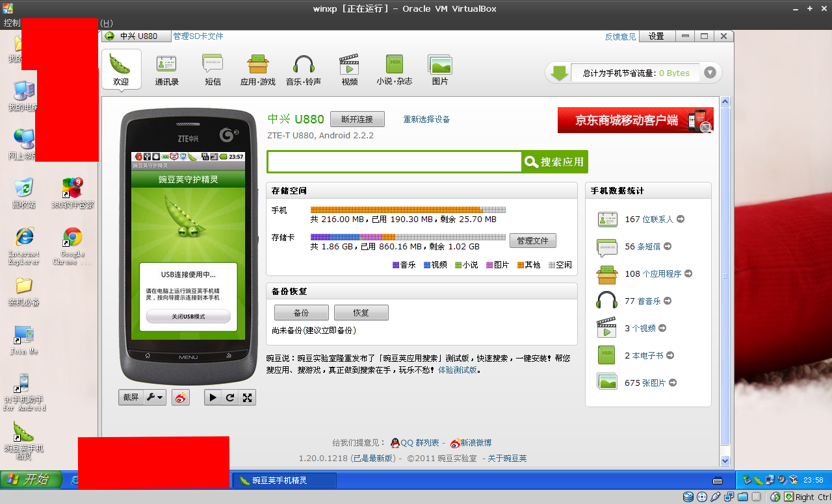Click the green download arrow icon
The height and width of the screenshot is (504, 832).
tap(559, 73)
